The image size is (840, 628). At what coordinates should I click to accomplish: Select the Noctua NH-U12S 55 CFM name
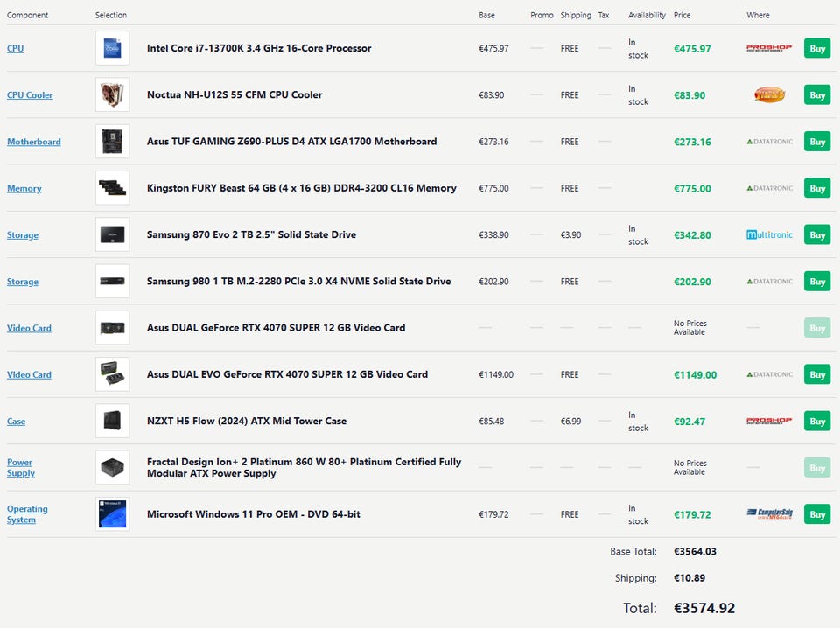tap(234, 94)
